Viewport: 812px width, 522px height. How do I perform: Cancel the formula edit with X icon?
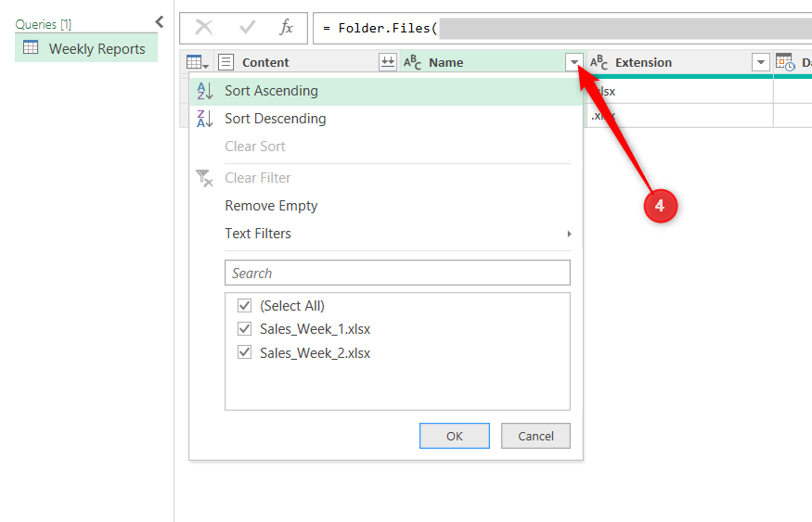204,27
